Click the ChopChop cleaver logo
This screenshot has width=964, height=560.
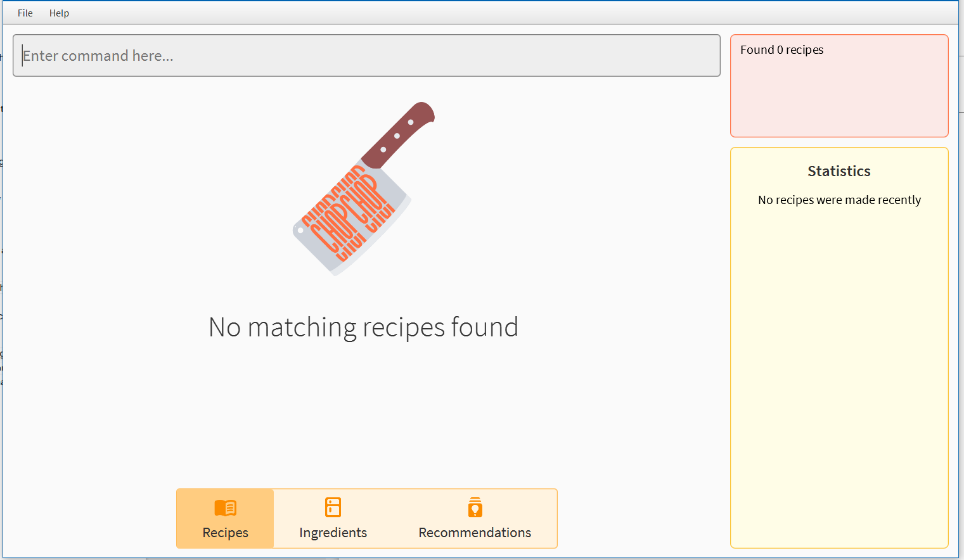tap(364, 189)
